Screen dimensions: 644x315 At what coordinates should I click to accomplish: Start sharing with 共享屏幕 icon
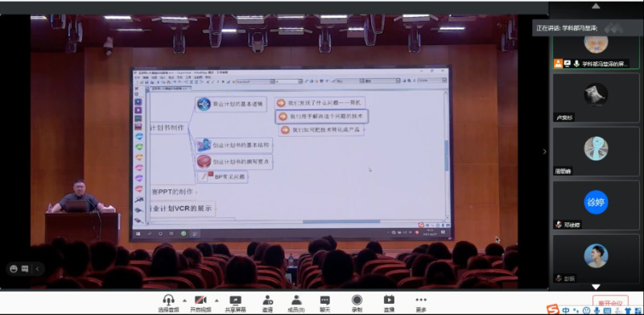(235, 300)
